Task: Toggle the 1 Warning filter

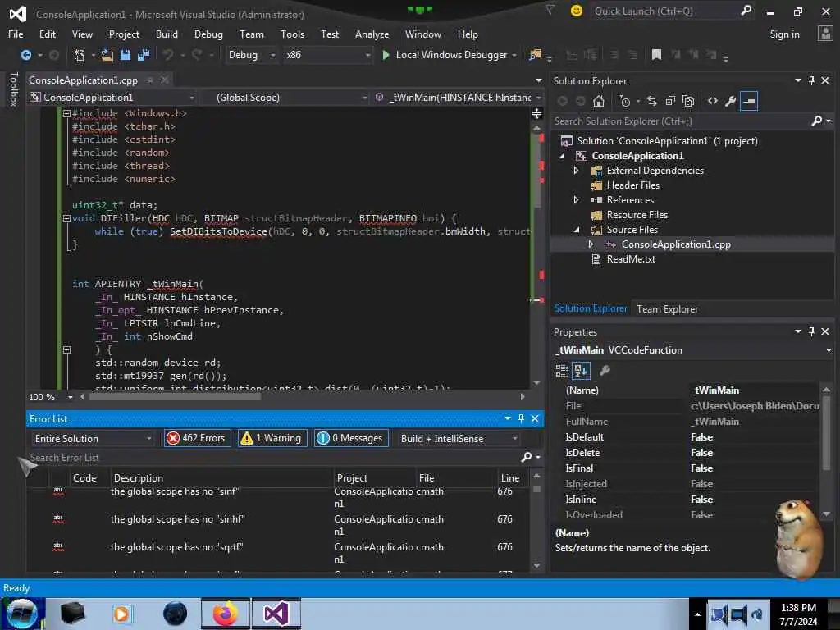Action: [x=272, y=438]
